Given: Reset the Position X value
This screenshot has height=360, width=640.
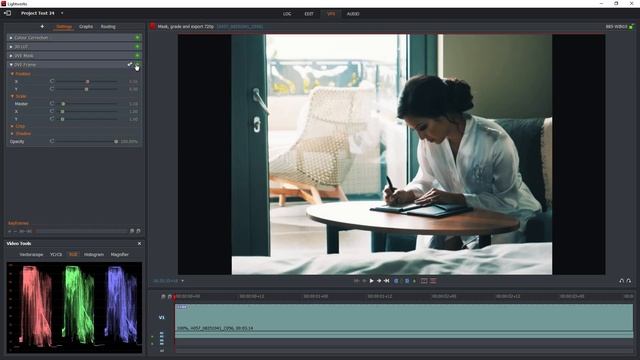Looking at the screenshot, I should pos(52,81).
